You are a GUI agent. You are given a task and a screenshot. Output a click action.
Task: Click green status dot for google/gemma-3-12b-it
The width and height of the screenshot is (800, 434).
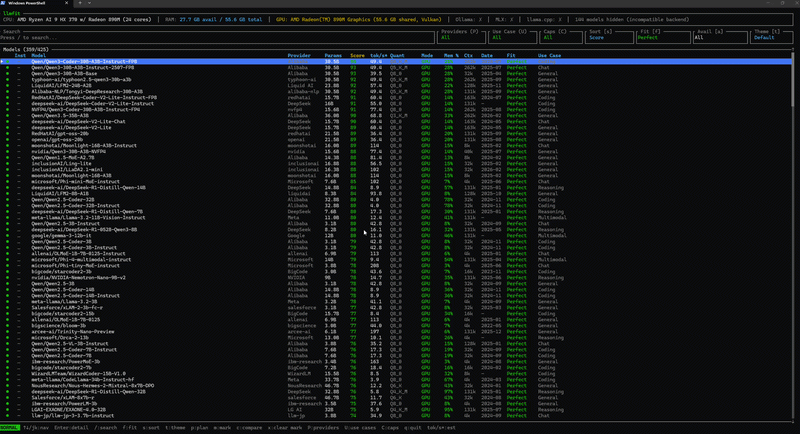click(7, 236)
